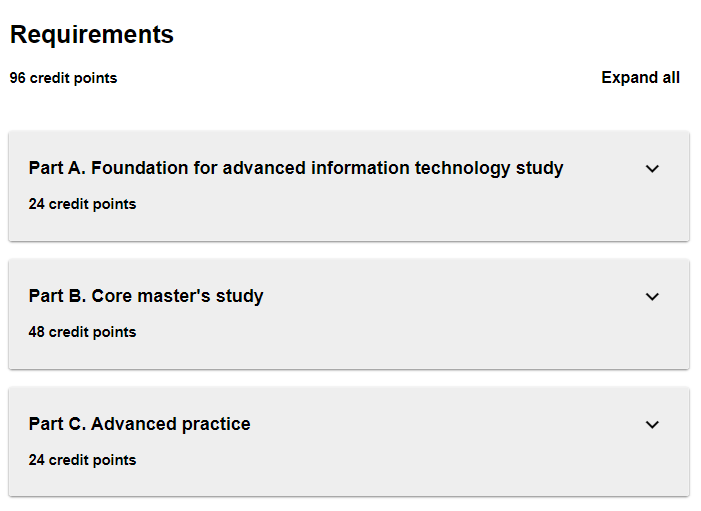
Task: Toggle the Part C Advanced practice chevron
Action: [x=652, y=425]
